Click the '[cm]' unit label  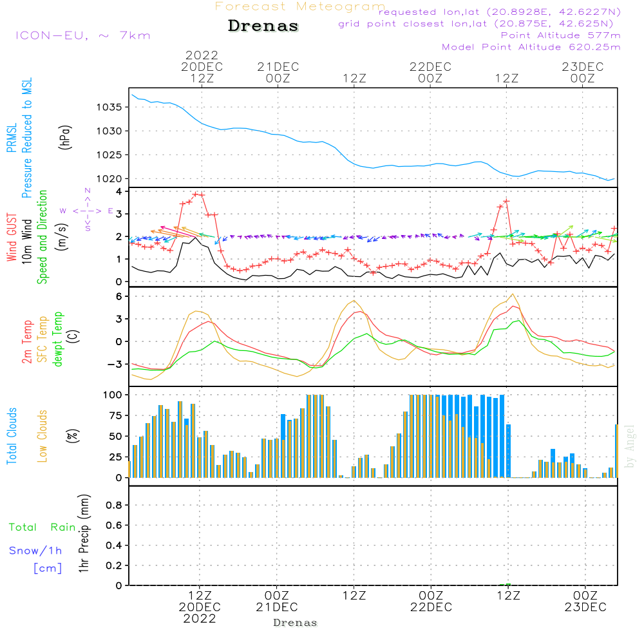click(48, 569)
